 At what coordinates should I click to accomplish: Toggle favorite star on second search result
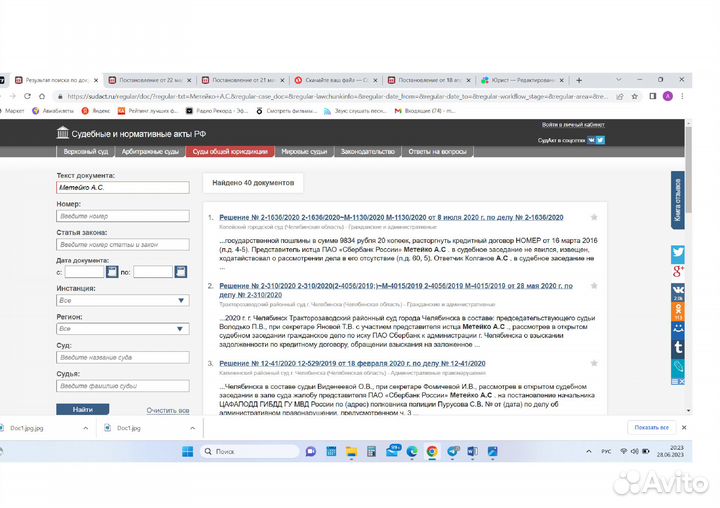click(594, 285)
